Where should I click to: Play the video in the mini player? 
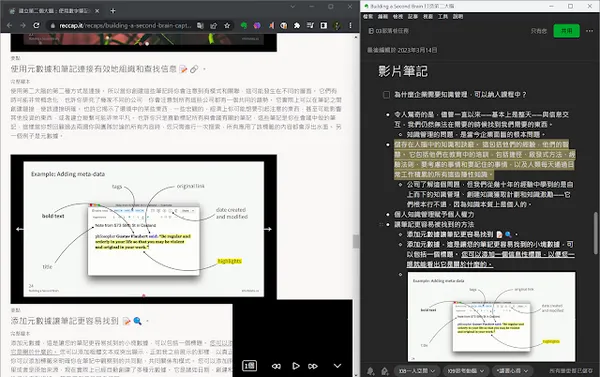coord(295,366)
